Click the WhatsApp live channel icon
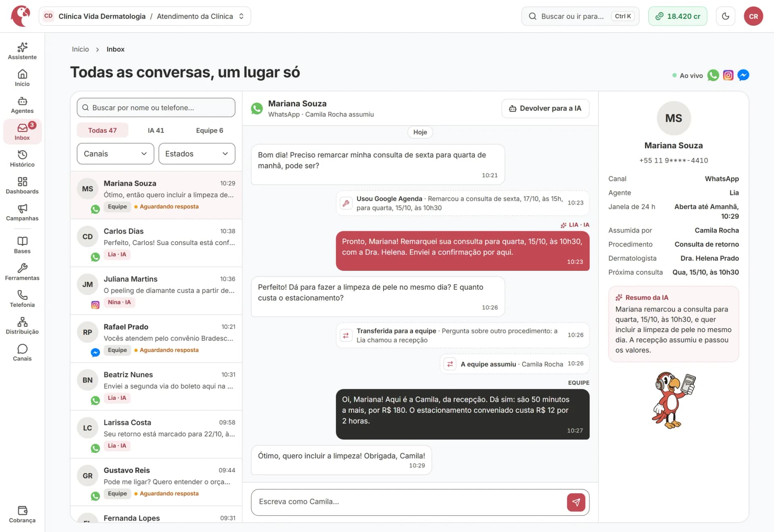Viewport: 774px width, 532px height. (713, 75)
